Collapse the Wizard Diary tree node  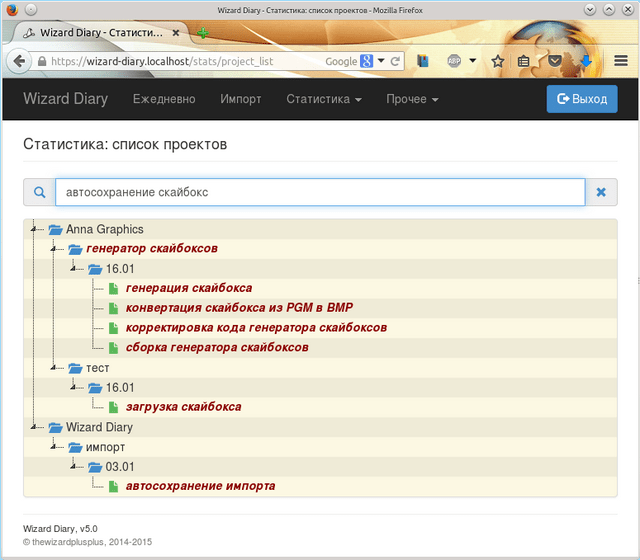click(33, 427)
